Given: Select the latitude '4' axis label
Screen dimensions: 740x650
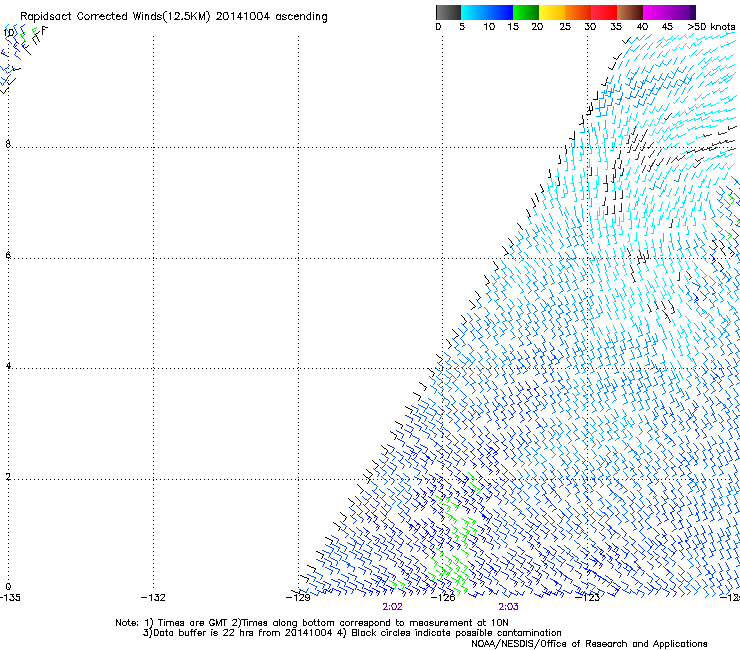Looking at the screenshot, I should click(8, 365).
